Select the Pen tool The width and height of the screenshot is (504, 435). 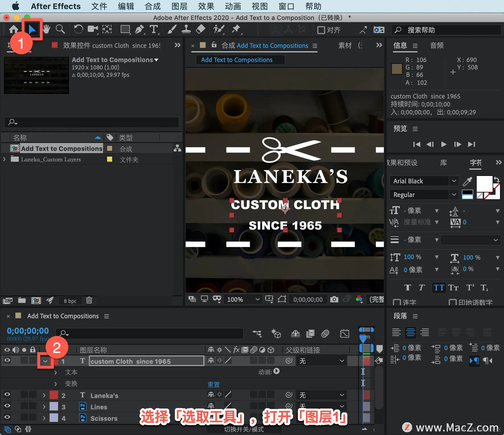click(x=139, y=29)
